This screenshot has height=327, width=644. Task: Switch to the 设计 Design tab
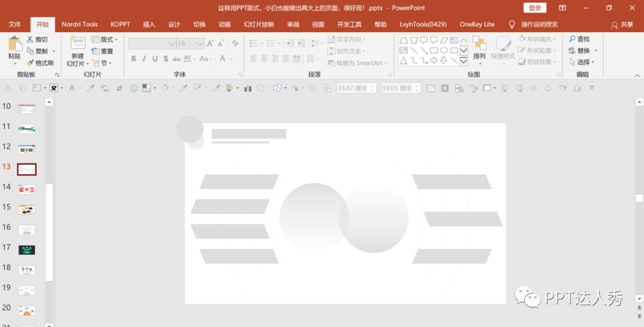click(174, 24)
